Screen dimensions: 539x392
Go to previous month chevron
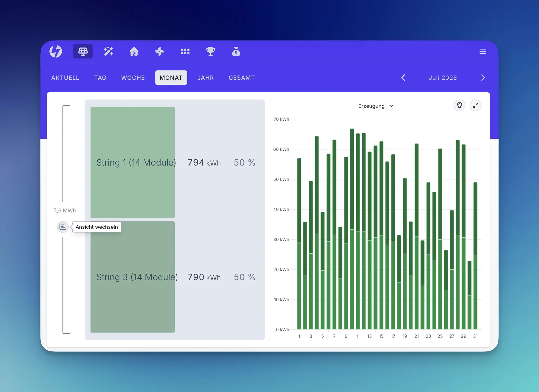pos(403,78)
